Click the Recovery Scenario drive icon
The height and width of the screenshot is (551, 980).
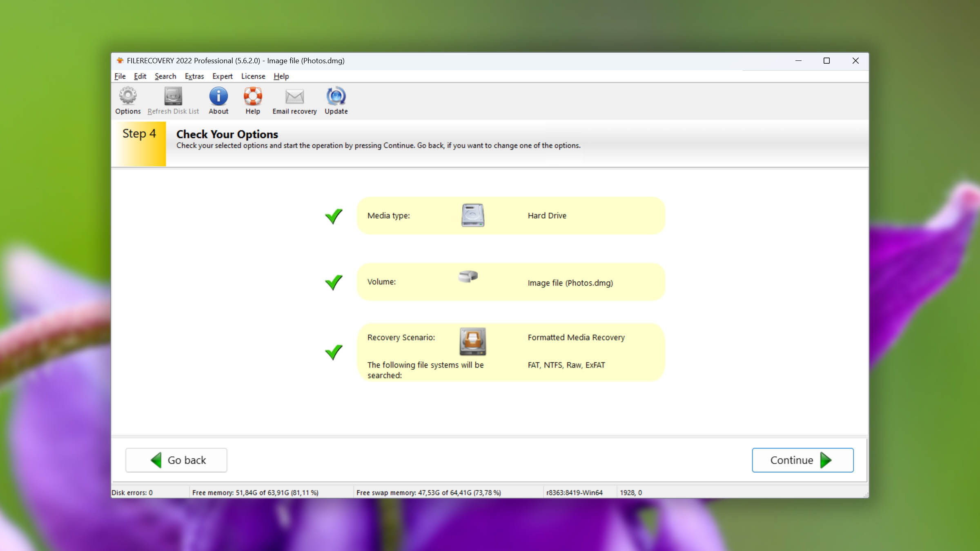pos(473,341)
